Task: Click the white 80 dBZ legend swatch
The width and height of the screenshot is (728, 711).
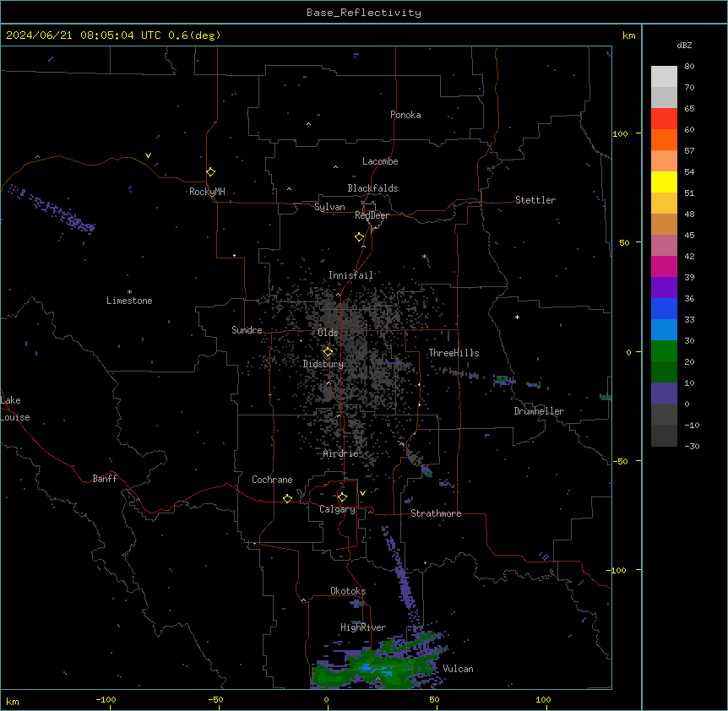Action: (x=664, y=77)
